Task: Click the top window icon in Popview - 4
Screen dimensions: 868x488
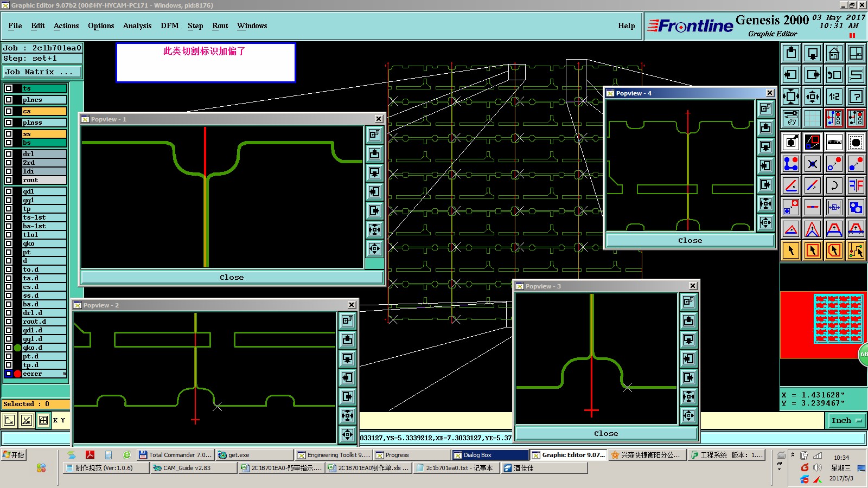Action: click(x=765, y=109)
